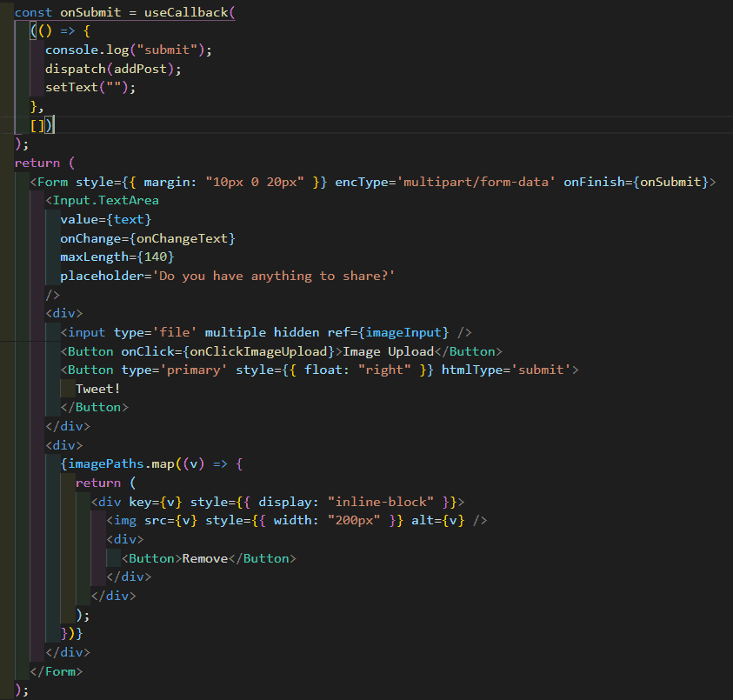Click the src={v} attribute
Viewport: 733px width, 700px height.
[171, 521]
